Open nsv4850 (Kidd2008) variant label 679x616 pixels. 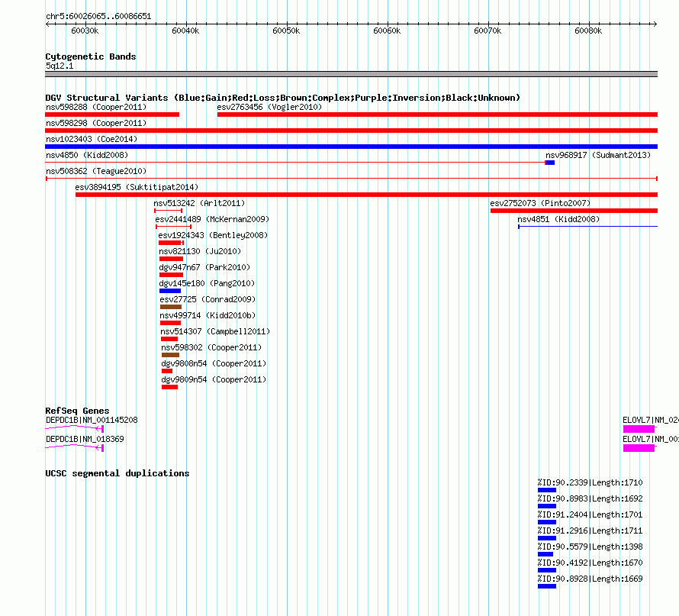87,155
